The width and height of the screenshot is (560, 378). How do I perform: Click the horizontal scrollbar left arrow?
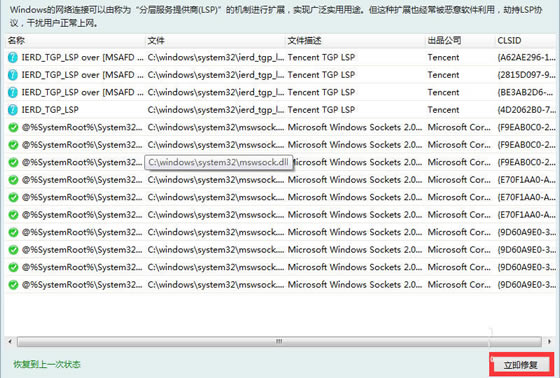pos(10,341)
